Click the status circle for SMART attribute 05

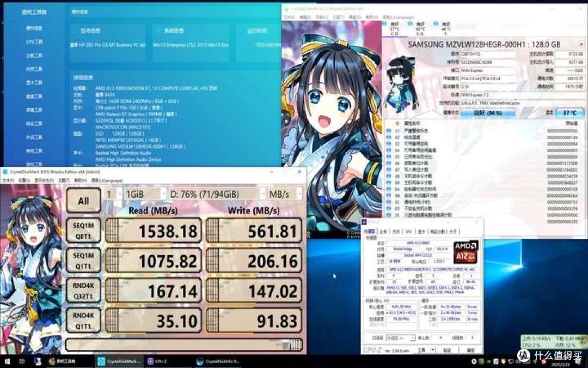[389, 156]
